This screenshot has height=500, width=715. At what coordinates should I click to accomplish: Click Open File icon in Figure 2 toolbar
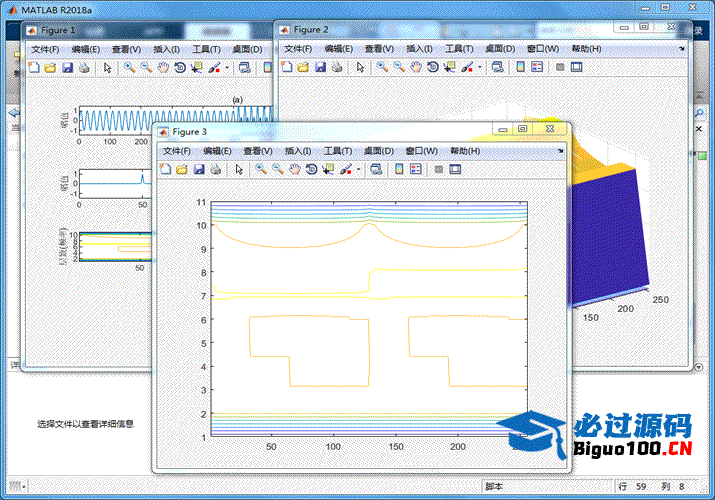(x=303, y=67)
